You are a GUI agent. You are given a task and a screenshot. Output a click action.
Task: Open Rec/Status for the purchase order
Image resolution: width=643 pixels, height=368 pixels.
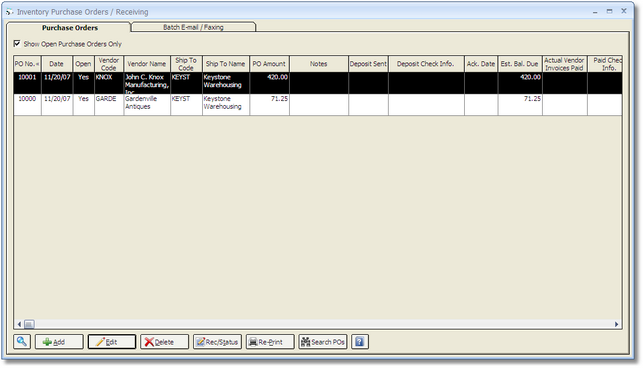tap(217, 341)
